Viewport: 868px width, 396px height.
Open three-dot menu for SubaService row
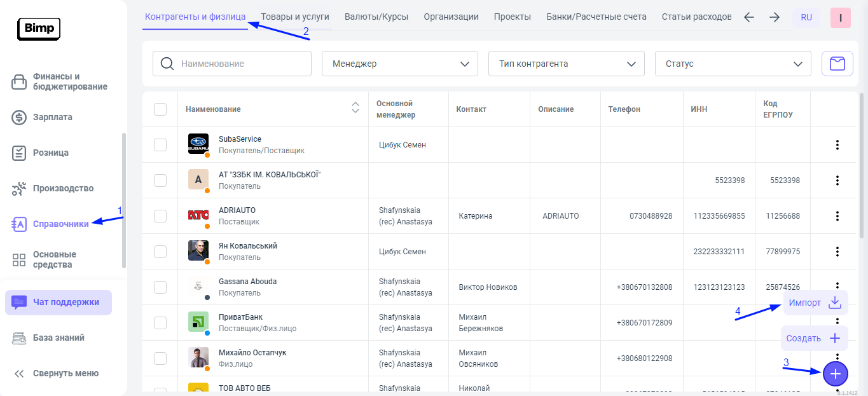pos(837,145)
